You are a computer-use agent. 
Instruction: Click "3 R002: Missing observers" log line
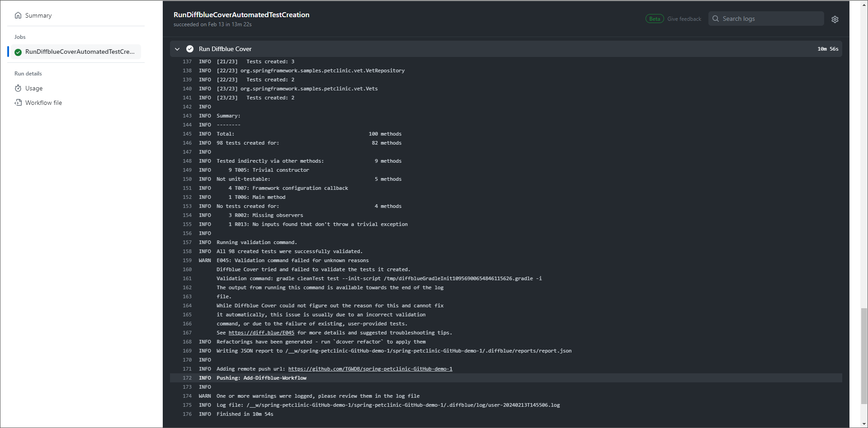click(x=266, y=215)
